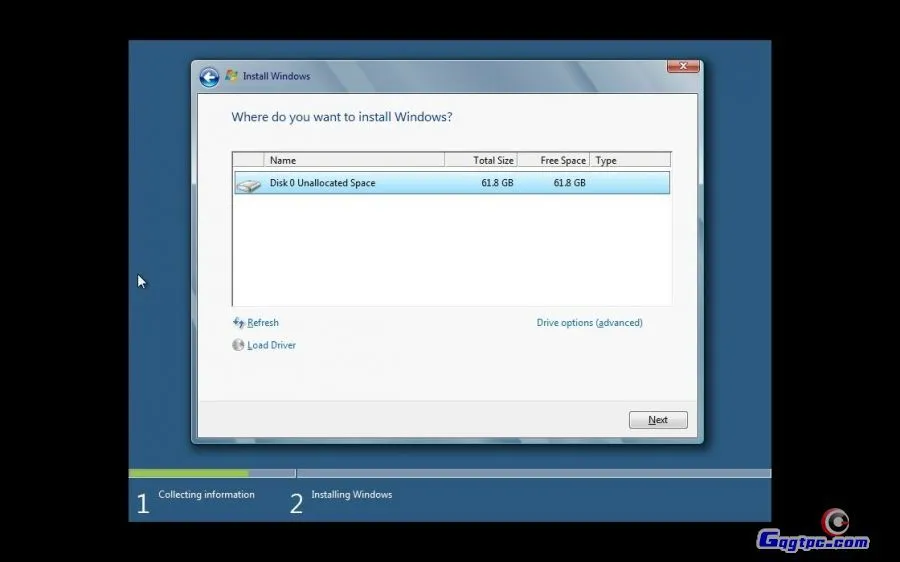Sort by the Free Space column header
The width and height of the screenshot is (900, 562).
click(554, 160)
